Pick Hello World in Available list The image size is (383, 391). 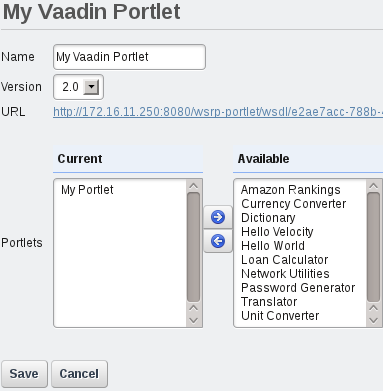(x=273, y=246)
